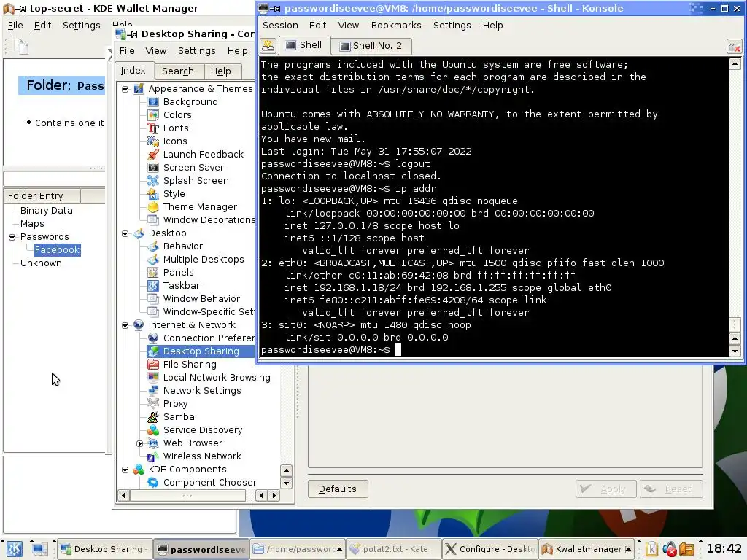Click the Reset button
This screenshot has width=747, height=560.
[671, 489]
